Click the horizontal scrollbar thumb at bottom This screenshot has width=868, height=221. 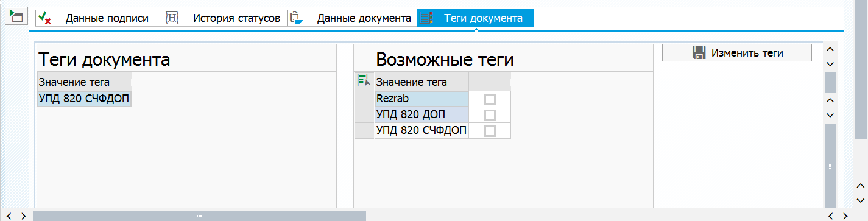[x=199, y=216]
